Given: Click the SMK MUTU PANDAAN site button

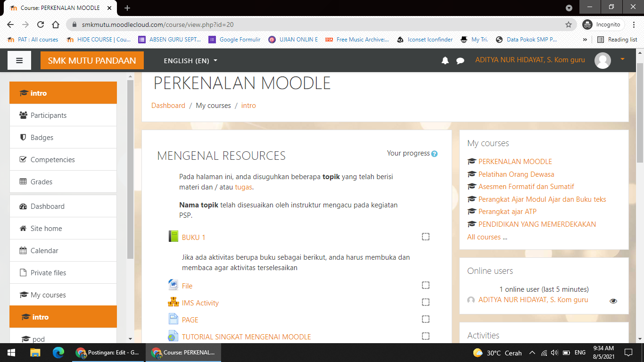Looking at the screenshot, I should [92, 60].
